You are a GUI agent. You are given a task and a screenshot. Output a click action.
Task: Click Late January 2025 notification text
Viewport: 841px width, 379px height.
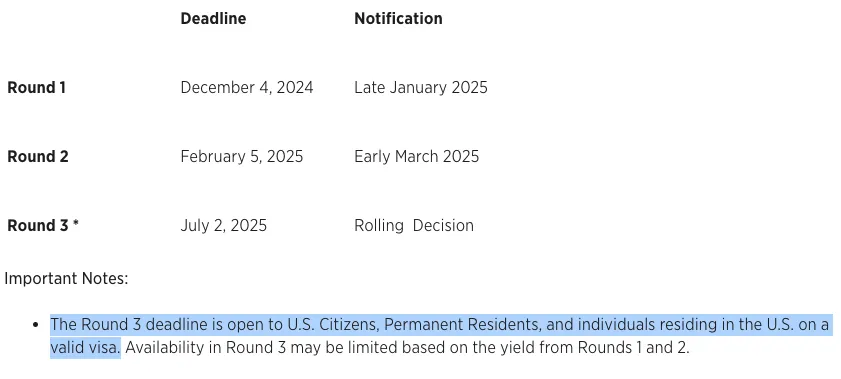[x=421, y=87]
